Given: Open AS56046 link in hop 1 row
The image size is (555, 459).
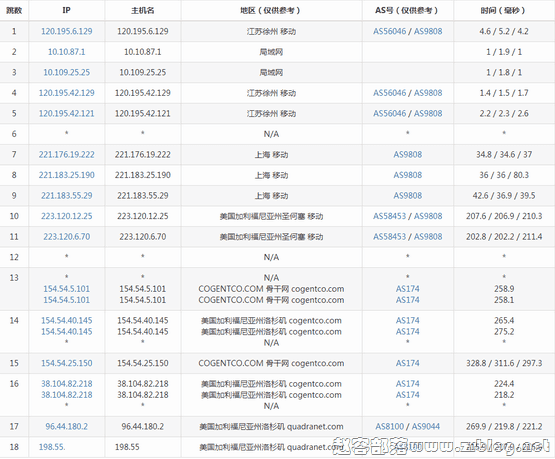Looking at the screenshot, I should pyautogui.click(x=389, y=31).
